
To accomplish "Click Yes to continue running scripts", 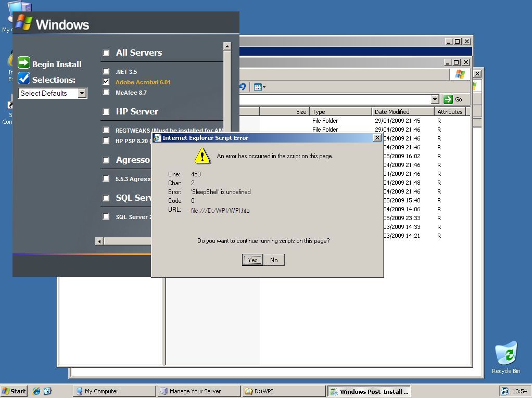I will coord(252,260).
